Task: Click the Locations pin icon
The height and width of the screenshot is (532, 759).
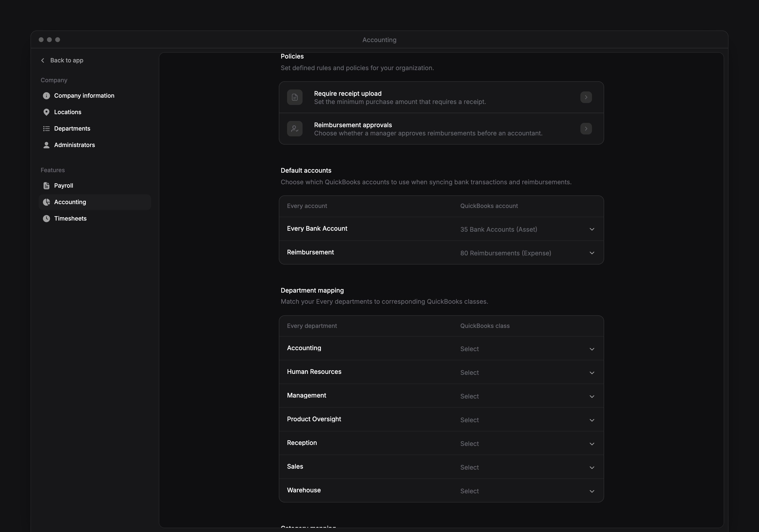Action: (47, 112)
